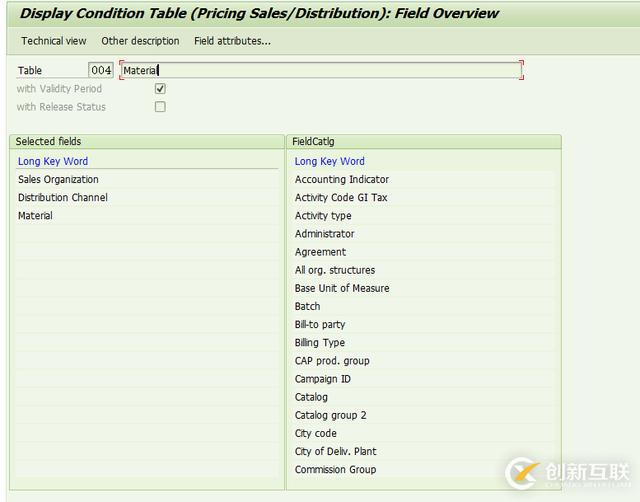The height and width of the screenshot is (502, 640).
Task: Select Accounting Indicator from field catalog
Action: (342, 180)
